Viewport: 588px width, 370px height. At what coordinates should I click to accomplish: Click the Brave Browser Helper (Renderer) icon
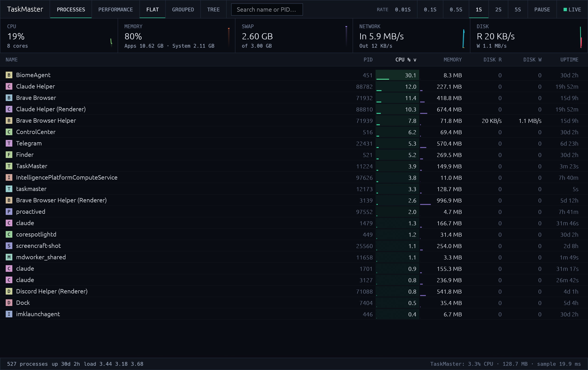pos(9,200)
